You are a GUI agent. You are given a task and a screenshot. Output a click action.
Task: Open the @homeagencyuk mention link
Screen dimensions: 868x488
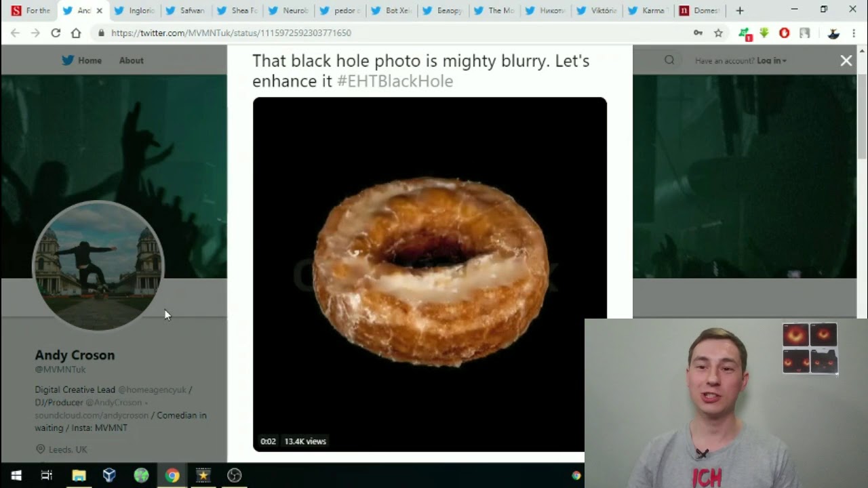[x=153, y=390]
